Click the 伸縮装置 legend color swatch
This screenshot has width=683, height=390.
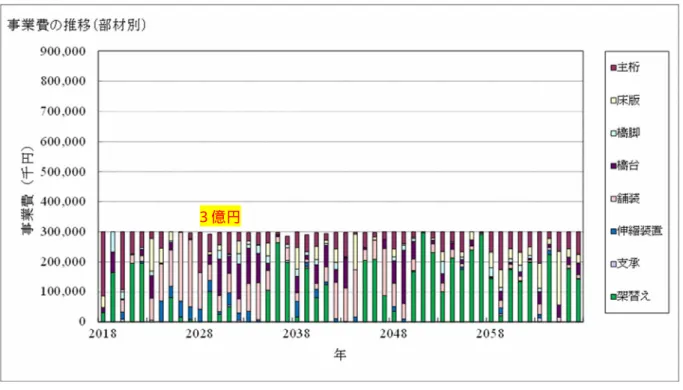[613, 231]
